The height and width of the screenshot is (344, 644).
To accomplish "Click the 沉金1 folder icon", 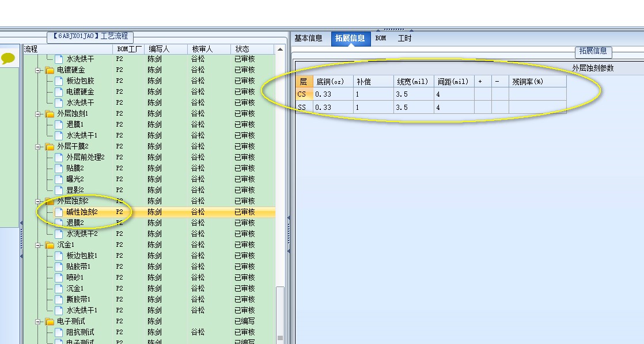I will (x=50, y=245).
